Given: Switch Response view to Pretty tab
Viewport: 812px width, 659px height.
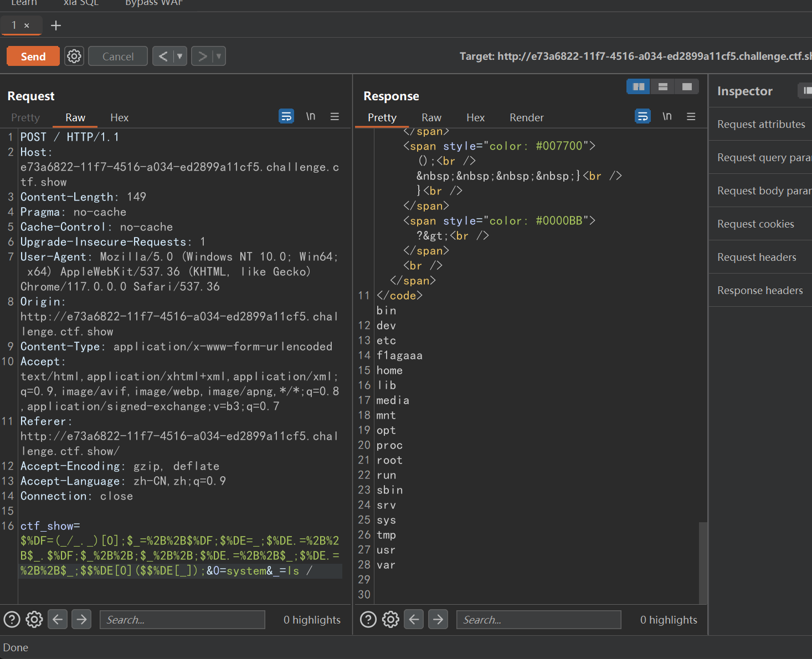Looking at the screenshot, I should pyautogui.click(x=382, y=117).
